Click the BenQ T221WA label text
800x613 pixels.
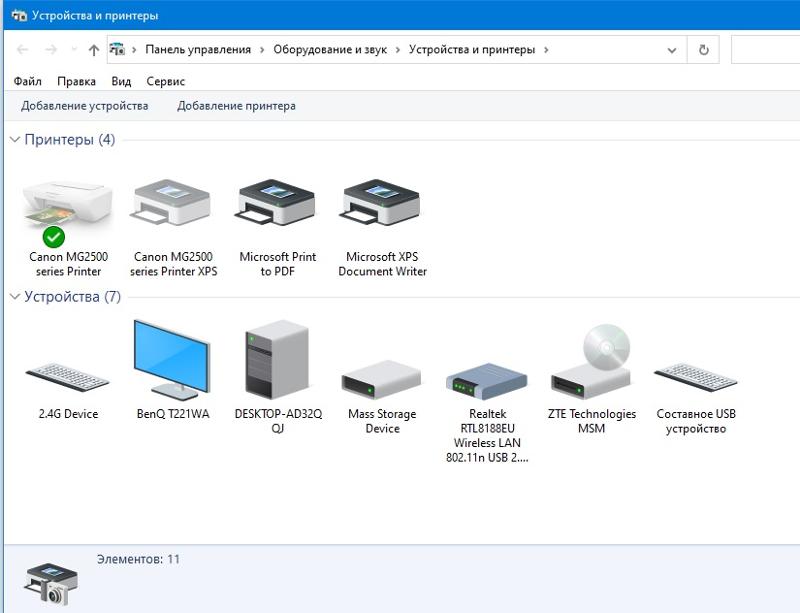pos(173,414)
